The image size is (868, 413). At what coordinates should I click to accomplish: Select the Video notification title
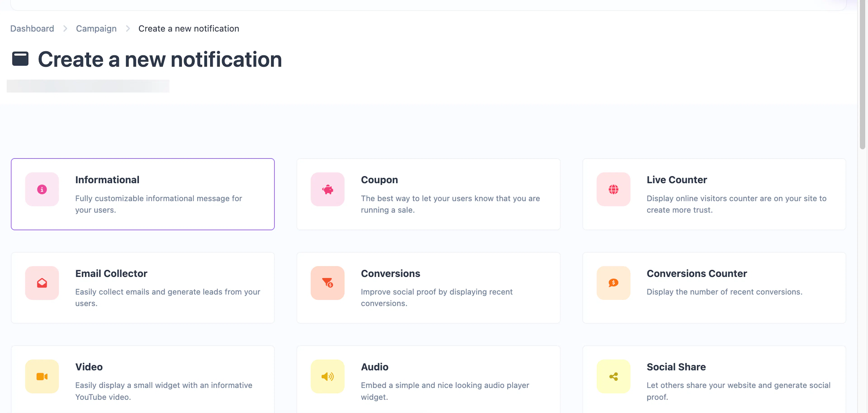[89, 367]
